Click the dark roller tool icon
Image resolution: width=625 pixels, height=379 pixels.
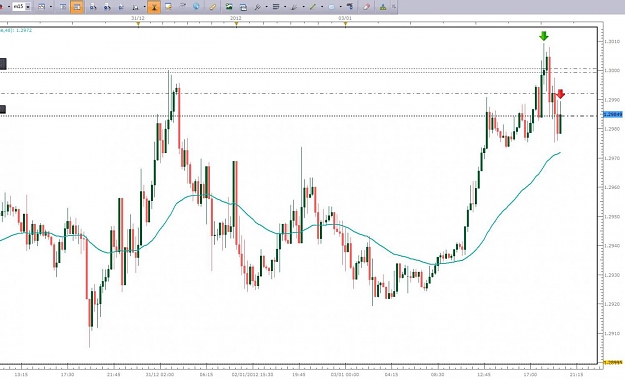[350, 6]
